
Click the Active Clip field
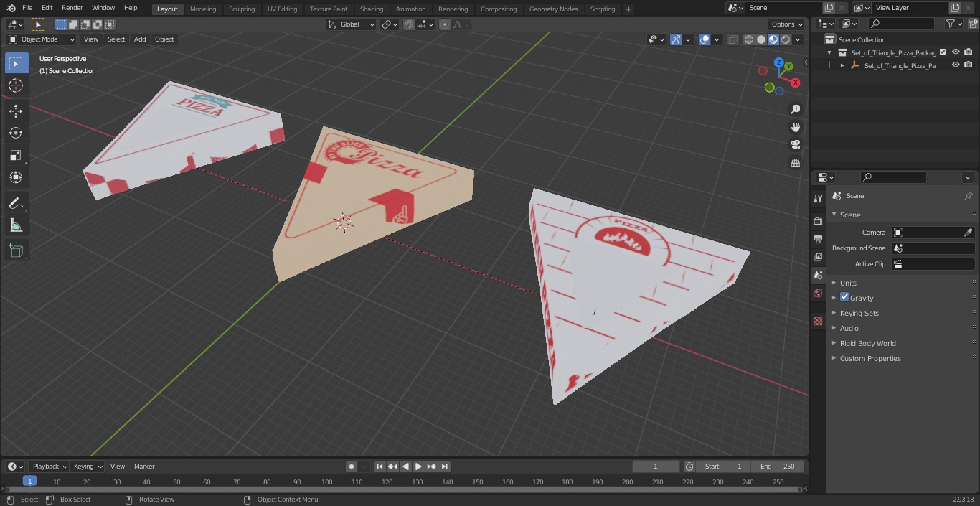coord(933,264)
